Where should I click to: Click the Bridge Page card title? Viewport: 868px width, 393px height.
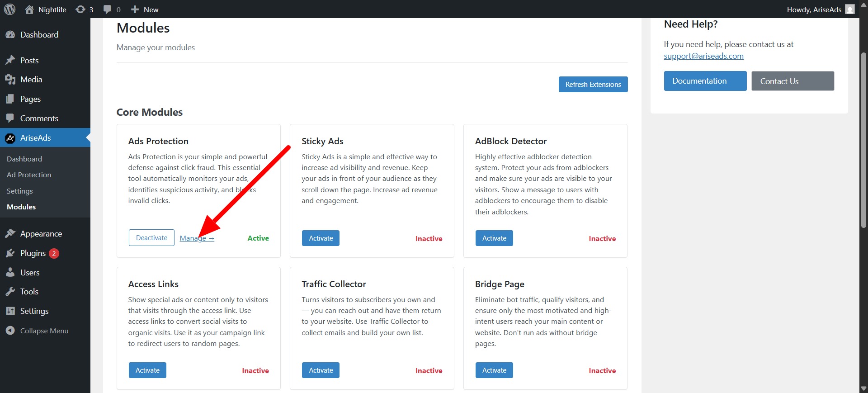point(500,284)
